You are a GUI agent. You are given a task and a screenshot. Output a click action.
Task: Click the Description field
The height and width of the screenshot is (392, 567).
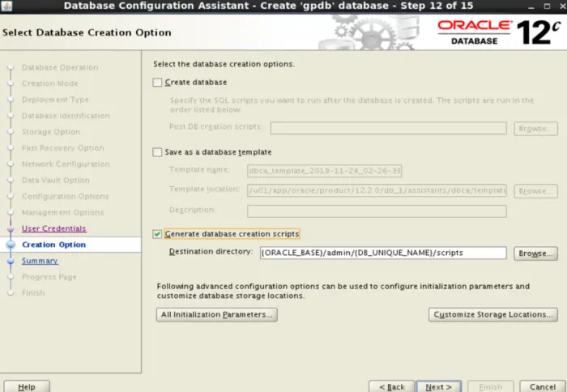(x=377, y=211)
